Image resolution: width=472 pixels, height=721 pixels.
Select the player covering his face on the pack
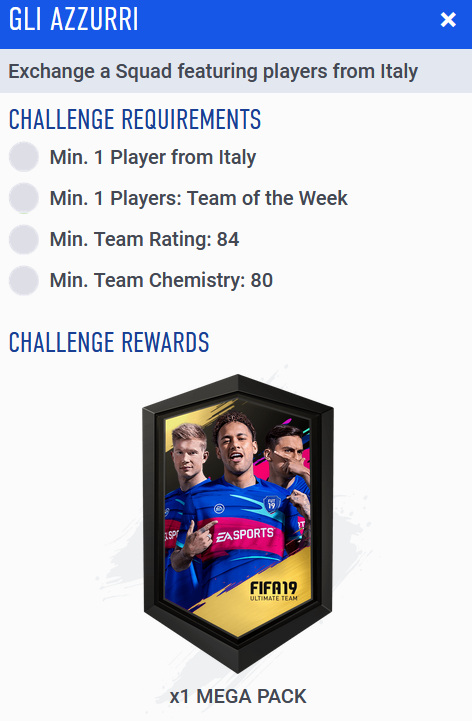pyautogui.click(x=286, y=456)
